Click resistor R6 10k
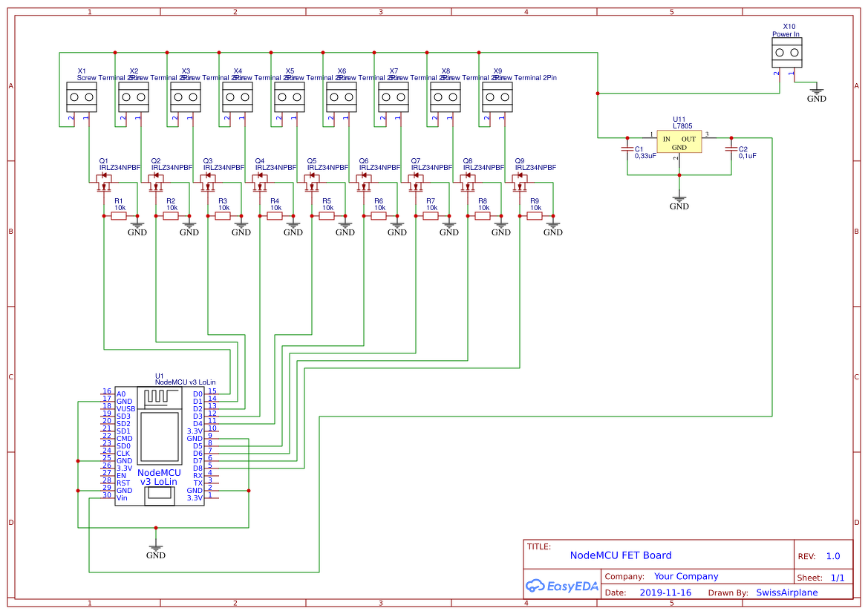Image resolution: width=868 pixels, height=614 pixels. pyautogui.click(x=379, y=216)
